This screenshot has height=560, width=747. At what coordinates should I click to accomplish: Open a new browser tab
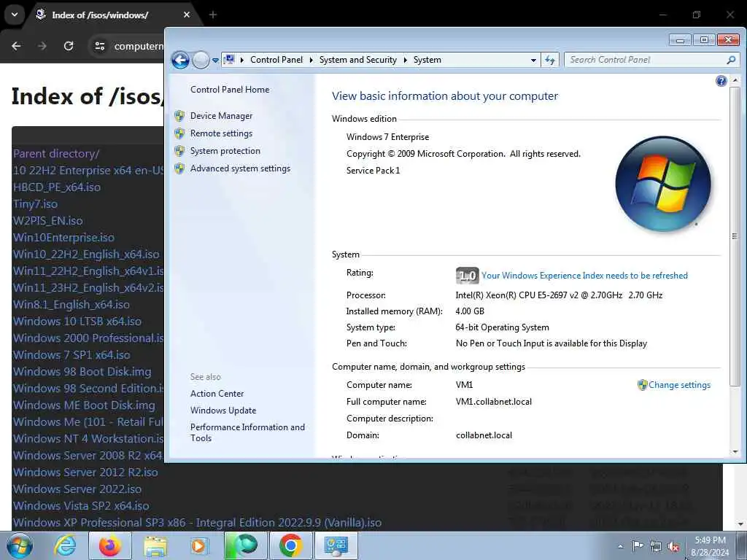tap(213, 15)
